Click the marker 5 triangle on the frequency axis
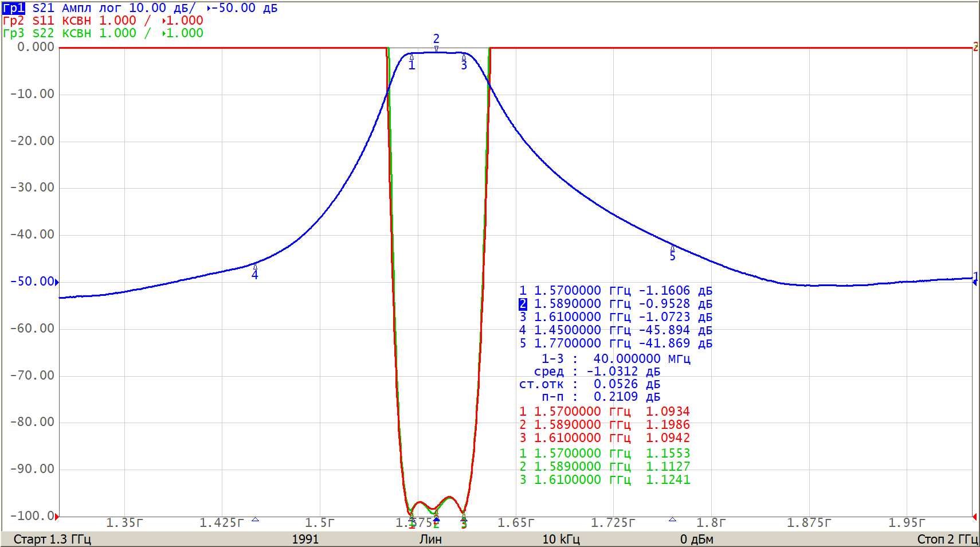This screenshot has width=980, height=547. [672, 519]
